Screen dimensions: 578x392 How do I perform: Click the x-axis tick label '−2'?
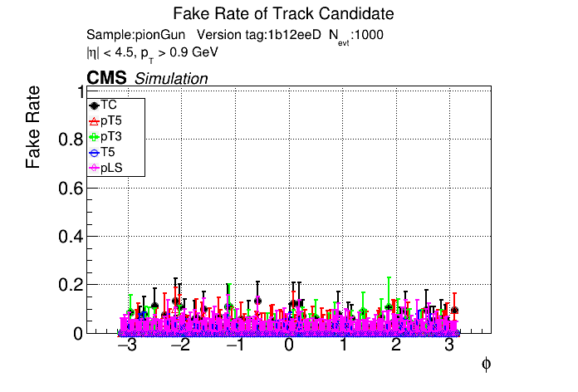(181, 345)
